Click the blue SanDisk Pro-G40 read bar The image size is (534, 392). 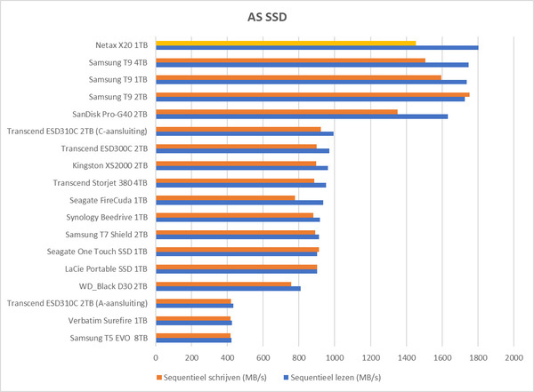click(302, 116)
